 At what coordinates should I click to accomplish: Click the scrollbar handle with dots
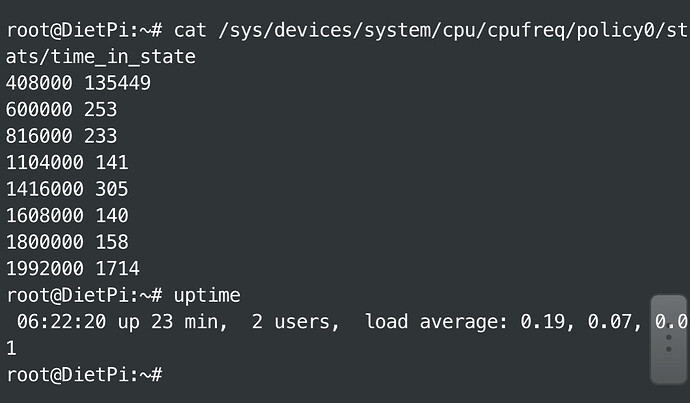(668, 340)
